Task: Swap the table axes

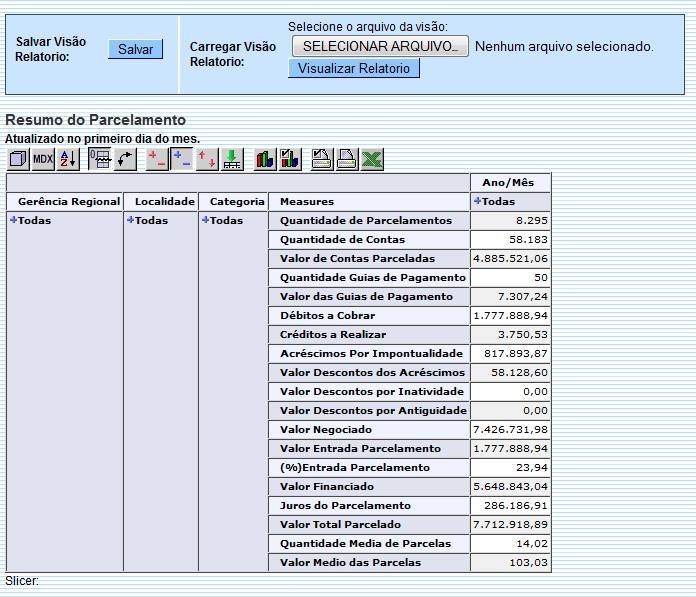Action: [x=125, y=159]
